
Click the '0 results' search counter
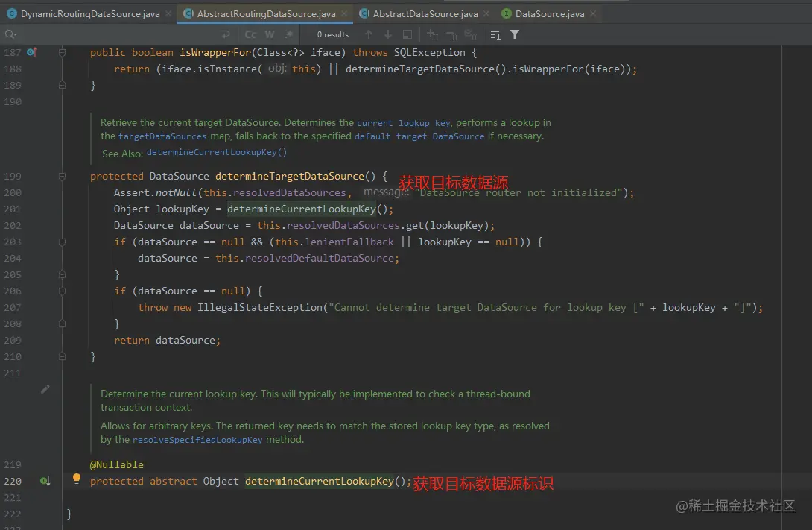[x=332, y=34]
